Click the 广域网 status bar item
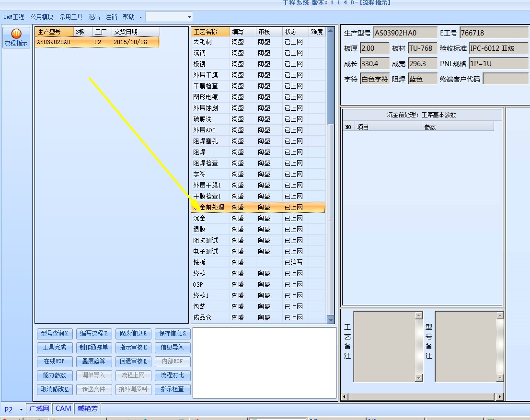The image size is (530, 420). 39,409
